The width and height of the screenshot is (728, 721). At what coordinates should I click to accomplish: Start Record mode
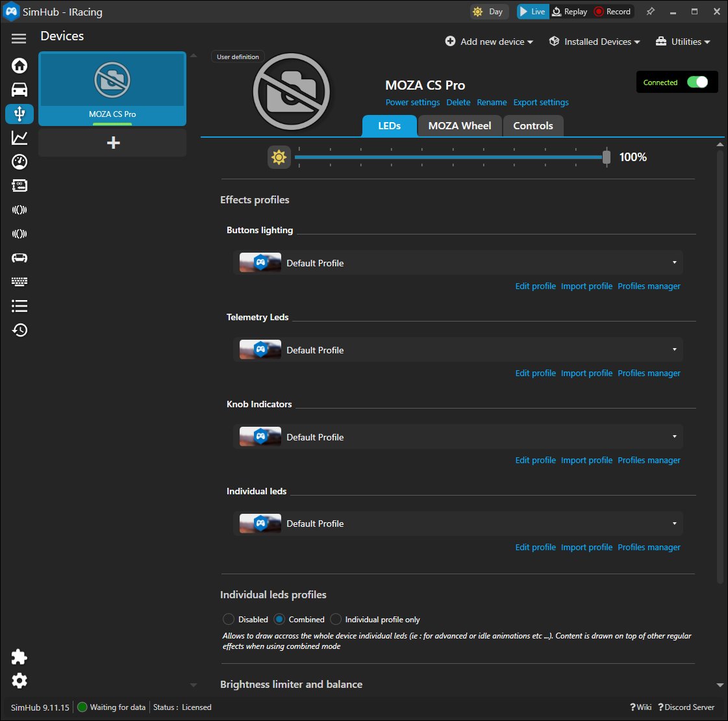coord(613,12)
